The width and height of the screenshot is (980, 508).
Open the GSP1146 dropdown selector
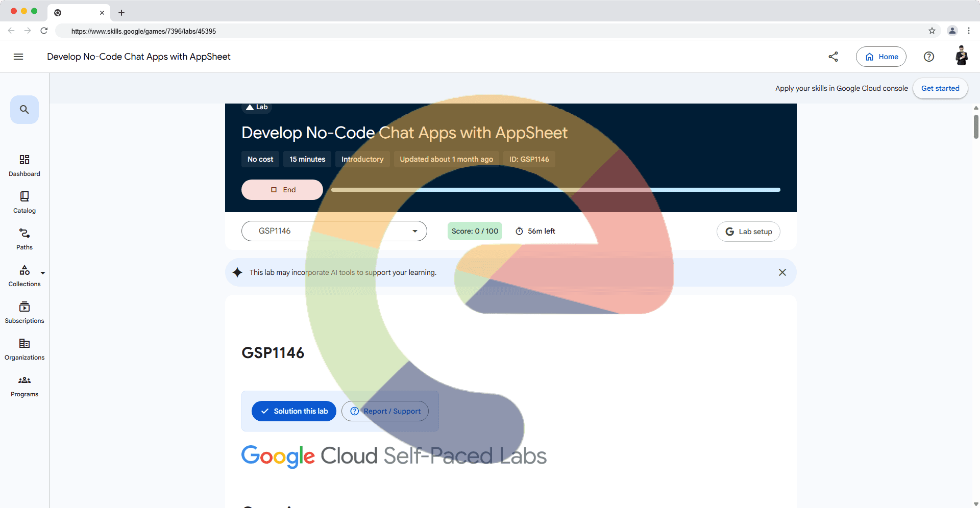point(334,231)
